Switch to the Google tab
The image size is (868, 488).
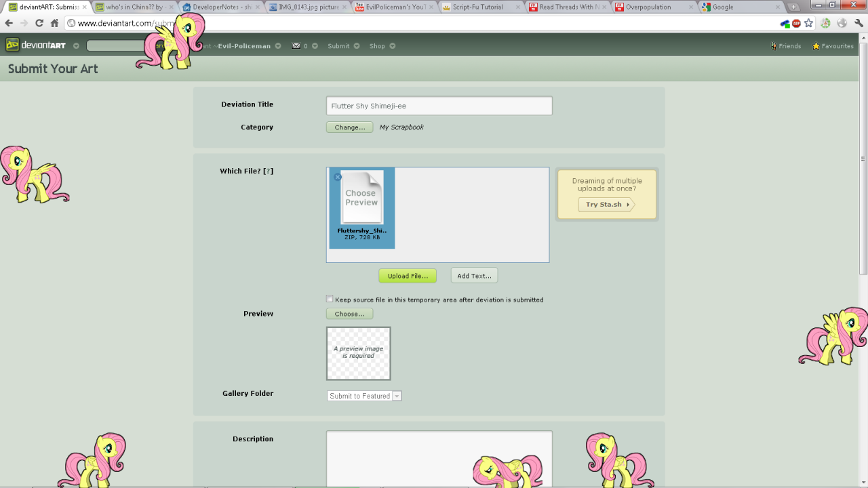tap(741, 7)
